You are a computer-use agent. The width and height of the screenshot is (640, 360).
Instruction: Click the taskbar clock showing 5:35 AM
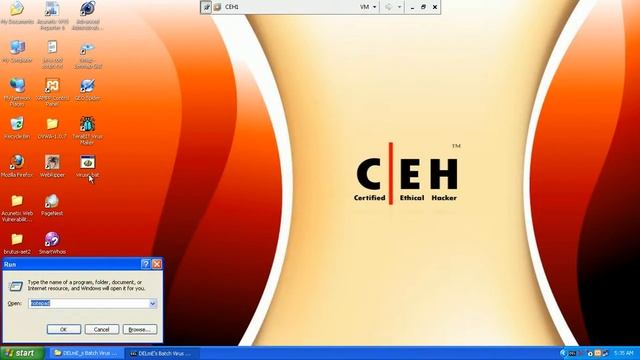[x=623, y=353]
